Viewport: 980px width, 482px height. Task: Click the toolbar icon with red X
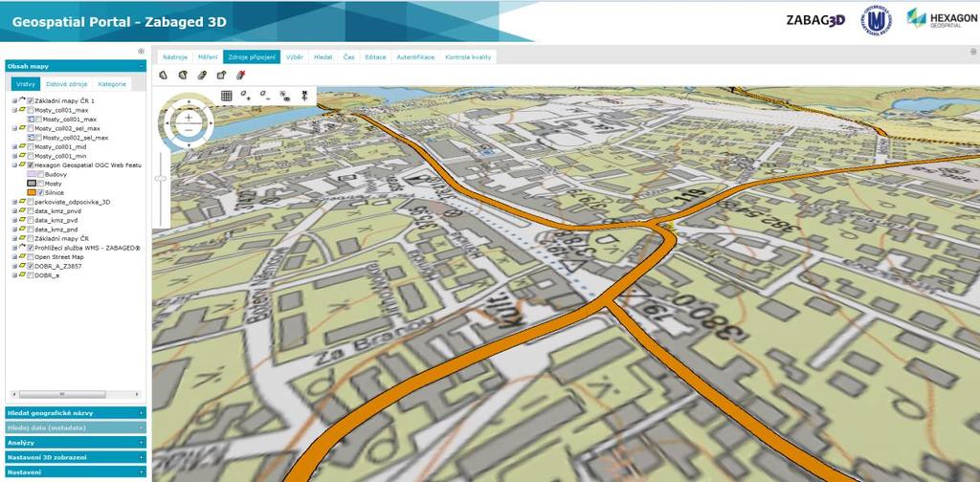pyautogui.click(x=240, y=75)
